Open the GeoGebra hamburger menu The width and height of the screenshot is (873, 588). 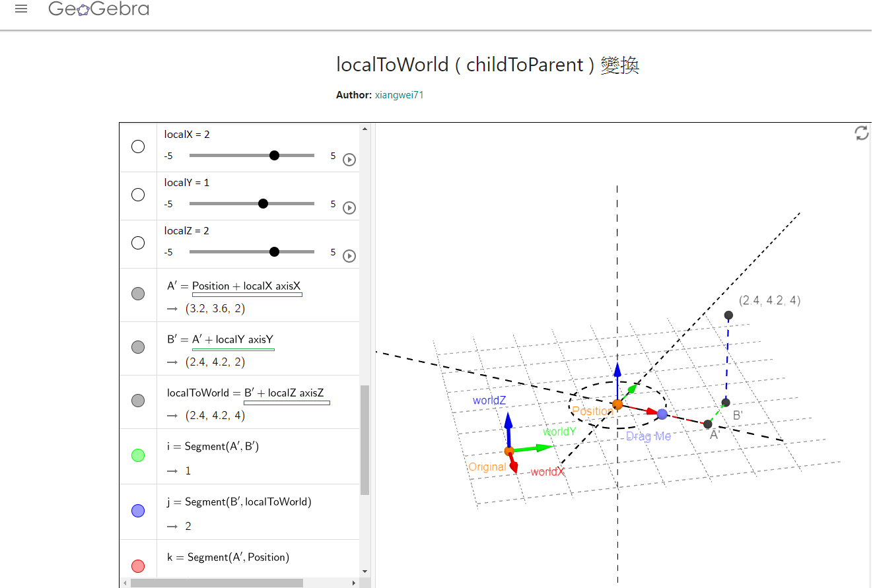pyautogui.click(x=21, y=9)
